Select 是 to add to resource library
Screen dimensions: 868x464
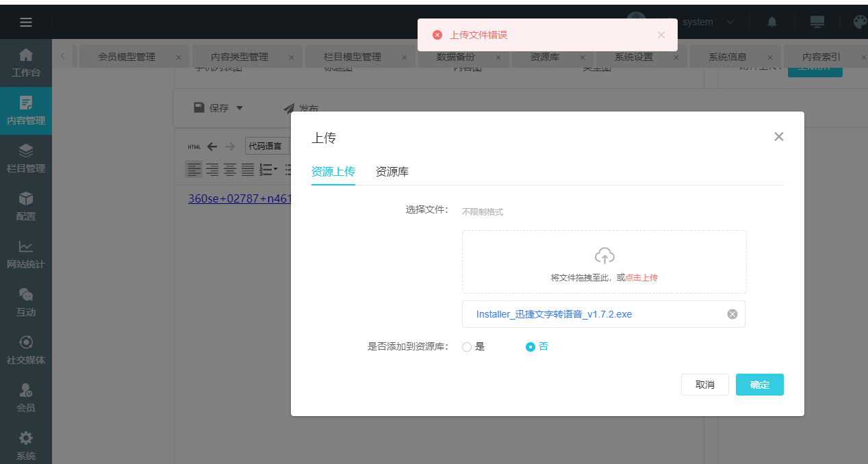point(467,347)
